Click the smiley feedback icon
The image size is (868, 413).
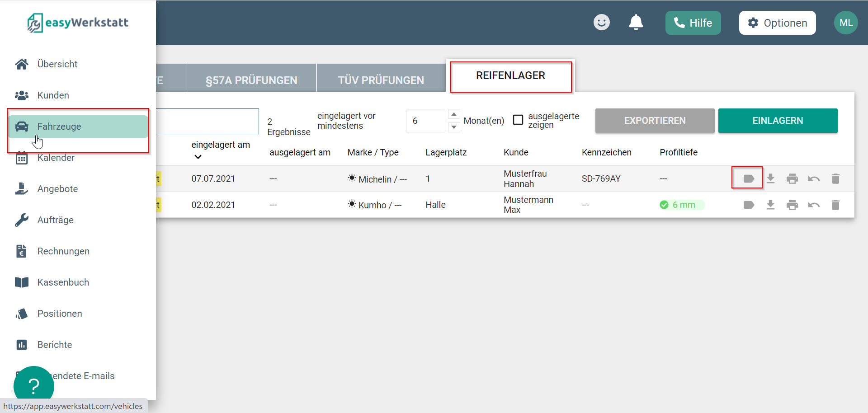(602, 22)
